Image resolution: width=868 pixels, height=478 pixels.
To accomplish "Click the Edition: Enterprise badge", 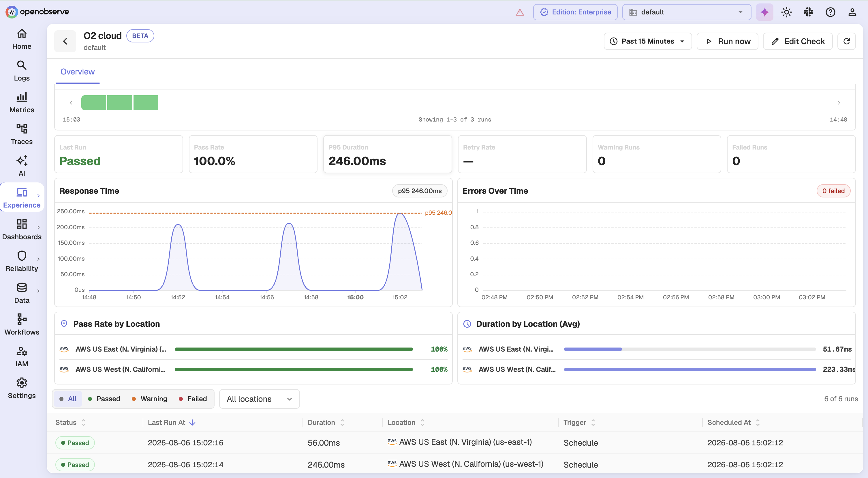I will click(575, 12).
